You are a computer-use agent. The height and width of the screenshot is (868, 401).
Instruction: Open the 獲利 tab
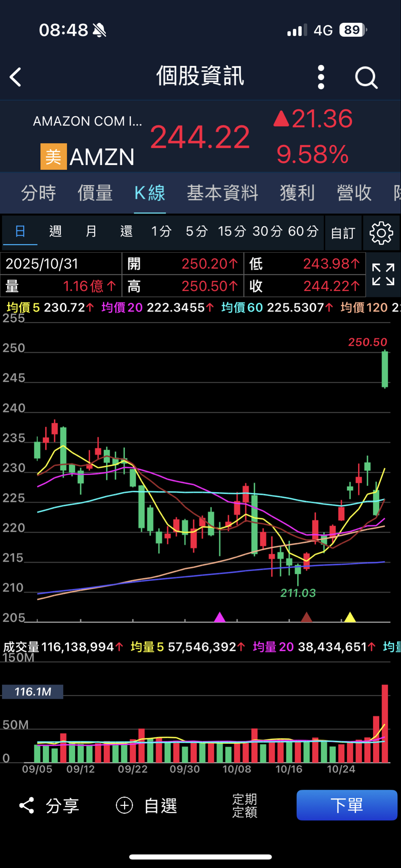coord(297,193)
